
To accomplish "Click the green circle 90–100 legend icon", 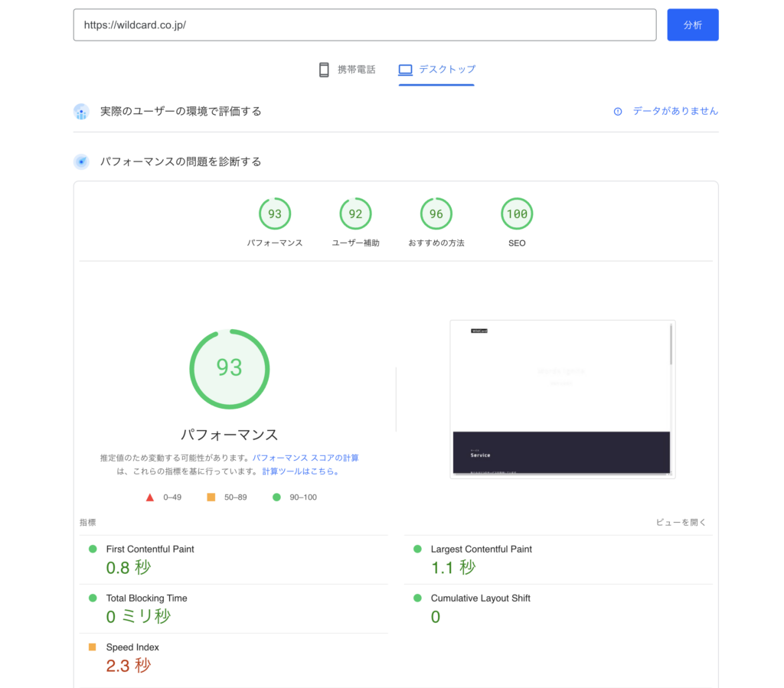I will 276,497.
